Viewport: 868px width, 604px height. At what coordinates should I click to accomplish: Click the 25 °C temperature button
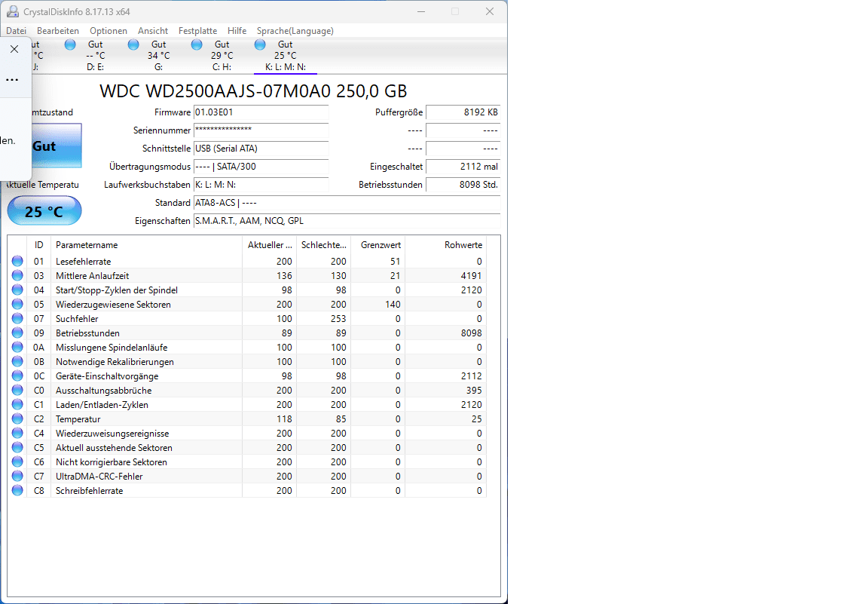44,211
